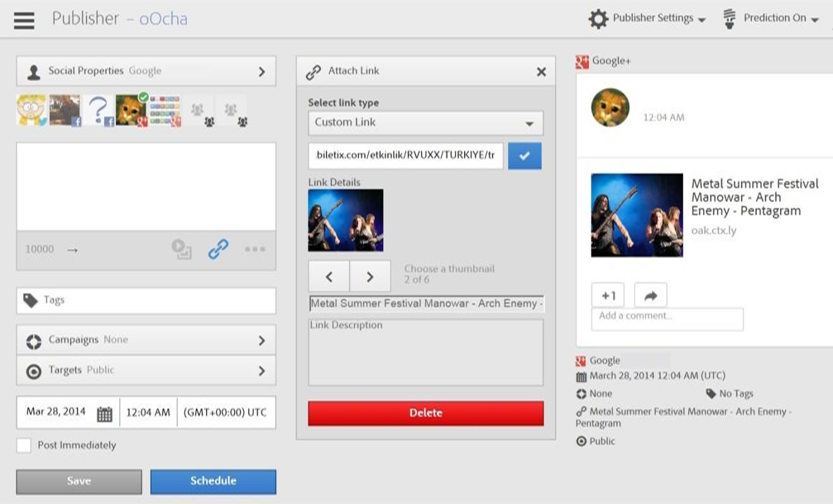Viewport: 833px width, 504px height.
Task: Click into the post message text area
Action: (x=146, y=186)
